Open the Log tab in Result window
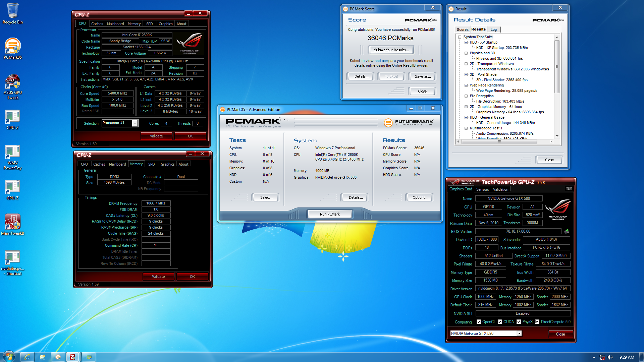Image resolution: width=644 pixels, height=362 pixels. point(493,29)
